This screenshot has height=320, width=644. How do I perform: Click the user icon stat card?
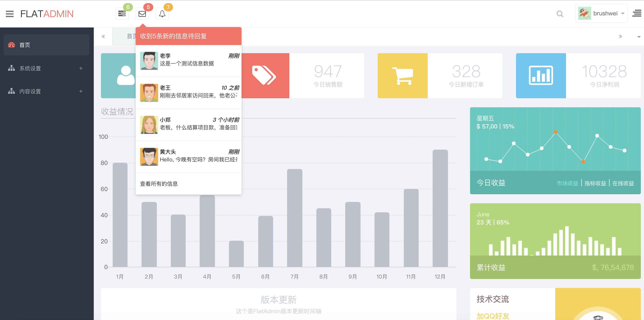pyautogui.click(x=118, y=75)
